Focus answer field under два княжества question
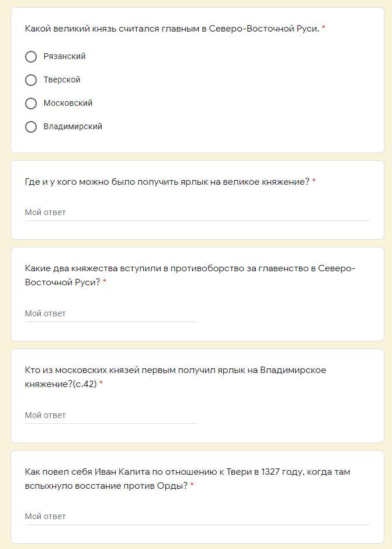This screenshot has width=392, height=549. click(x=111, y=314)
